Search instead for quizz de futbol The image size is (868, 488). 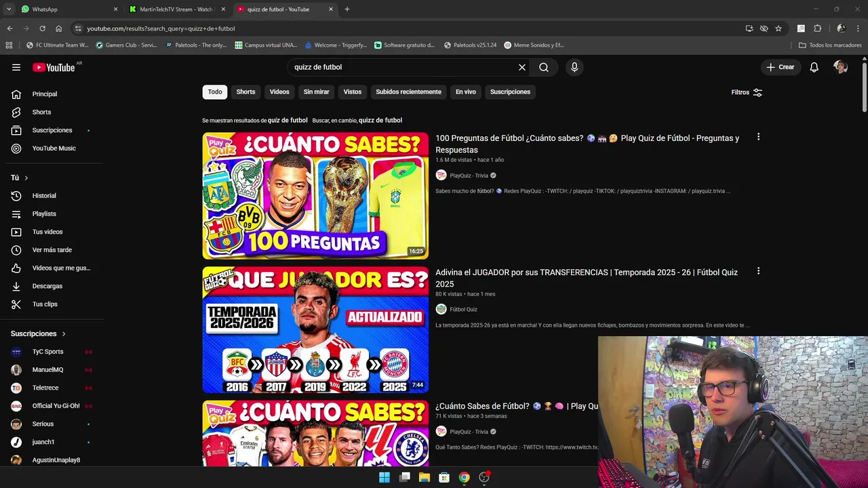[380, 121]
